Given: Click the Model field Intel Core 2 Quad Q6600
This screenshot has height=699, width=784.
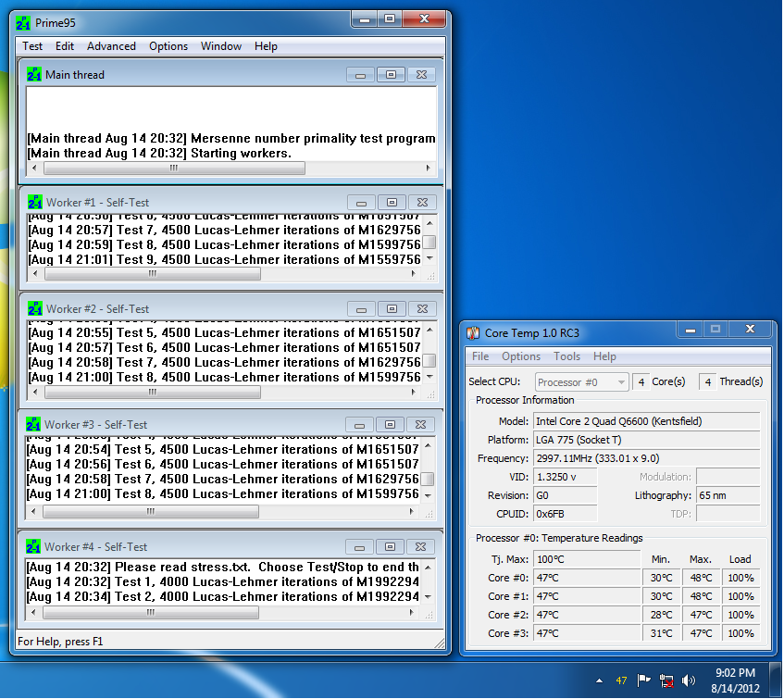Looking at the screenshot, I should point(646,421).
